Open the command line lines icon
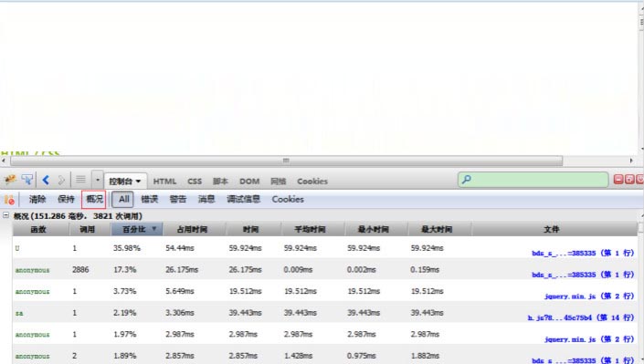 coord(80,180)
